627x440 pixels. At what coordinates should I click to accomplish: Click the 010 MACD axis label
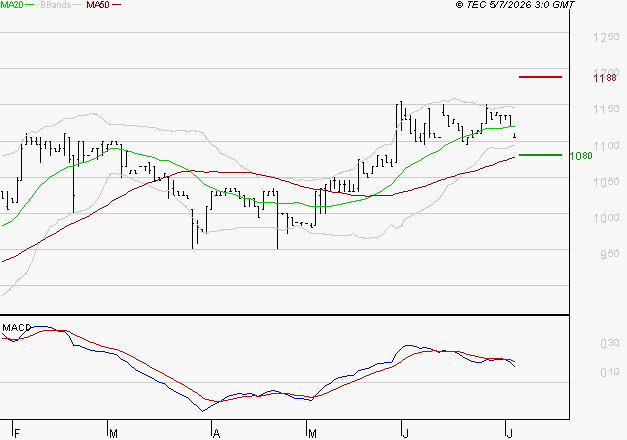click(x=610, y=372)
